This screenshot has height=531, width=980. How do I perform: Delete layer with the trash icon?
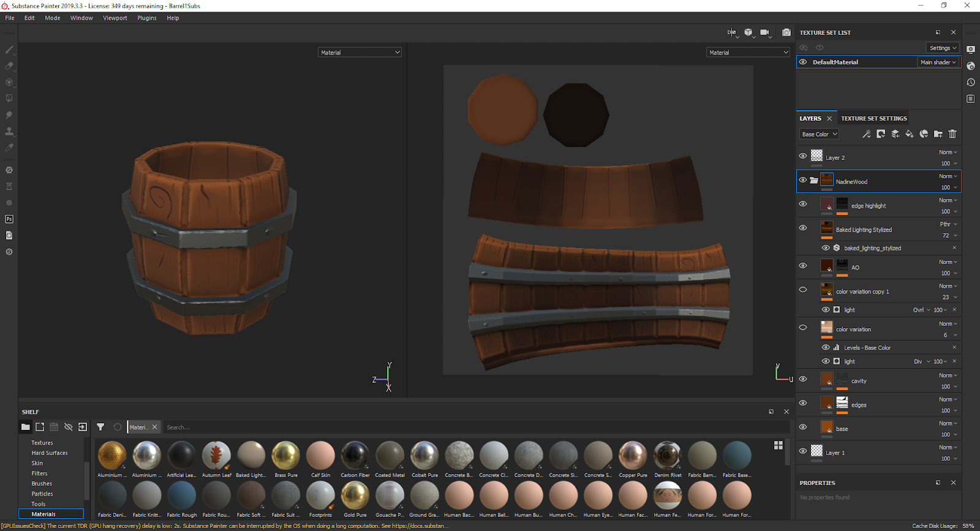tap(952, 134)
